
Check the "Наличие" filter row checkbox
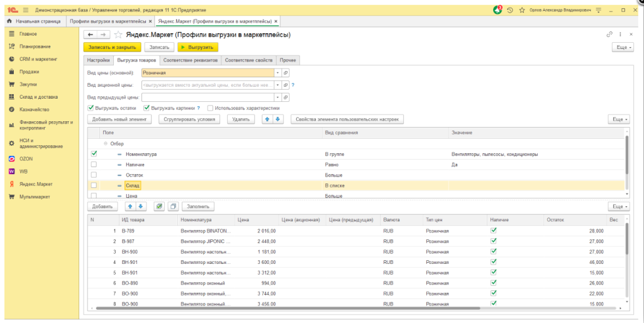pos(94,164)
